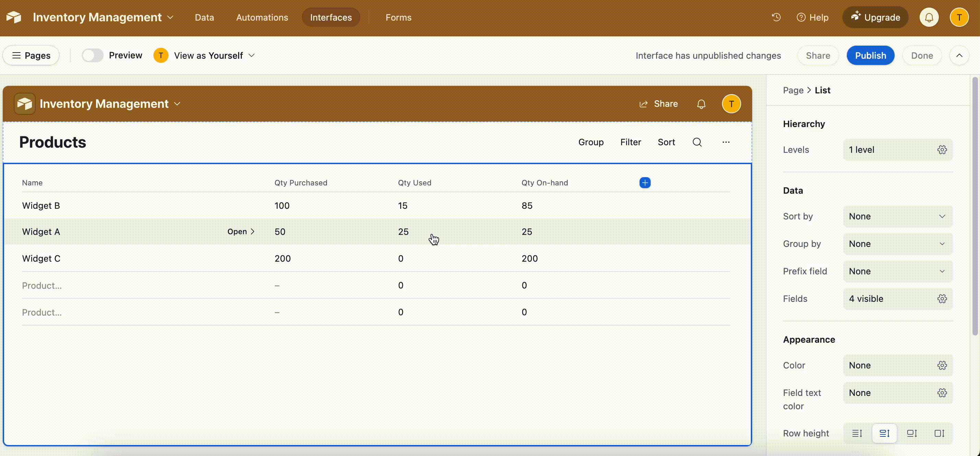Select the tallest row height option
Viewport: 980px width, 456px height.
(940, 433)
